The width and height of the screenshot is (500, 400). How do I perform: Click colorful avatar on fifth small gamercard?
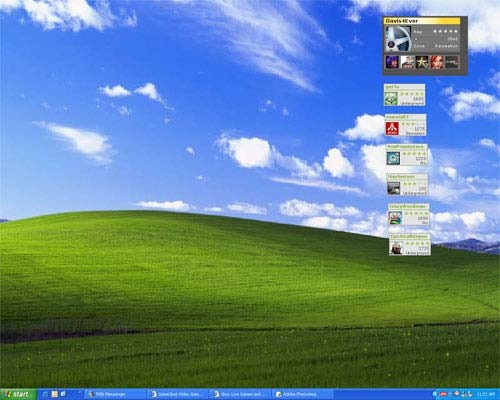click(395, 218)
